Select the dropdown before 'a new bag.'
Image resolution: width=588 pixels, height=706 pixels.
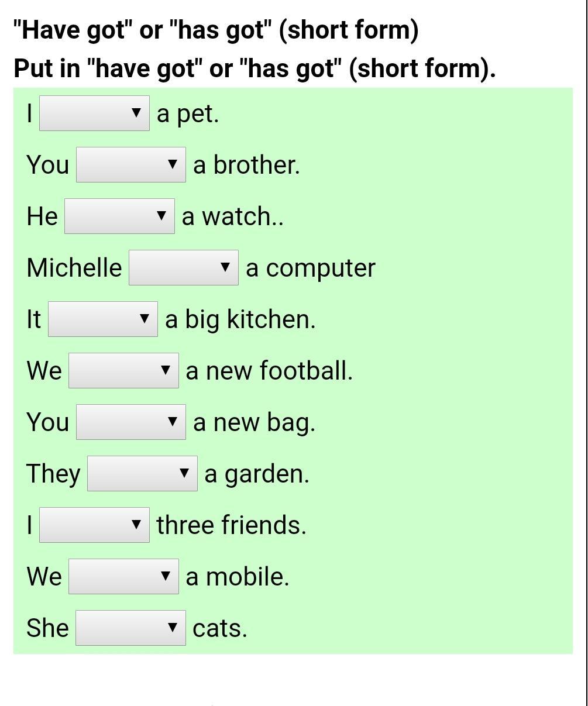click(131, 422)
